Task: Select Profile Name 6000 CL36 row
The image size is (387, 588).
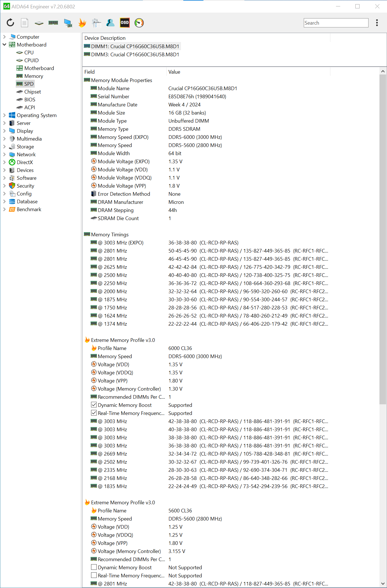Action: (206, 348)
